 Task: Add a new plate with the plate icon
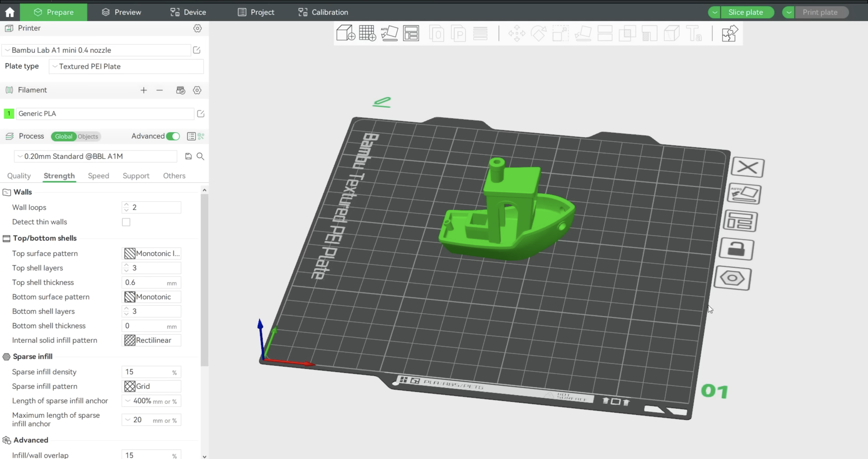coord(367,33)
